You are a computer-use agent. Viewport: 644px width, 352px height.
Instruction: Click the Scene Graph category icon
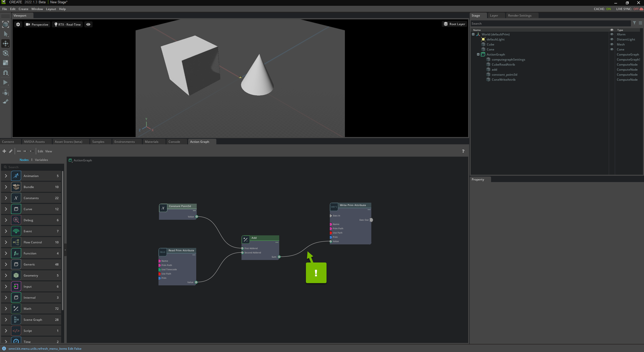(x=16, y=320)
